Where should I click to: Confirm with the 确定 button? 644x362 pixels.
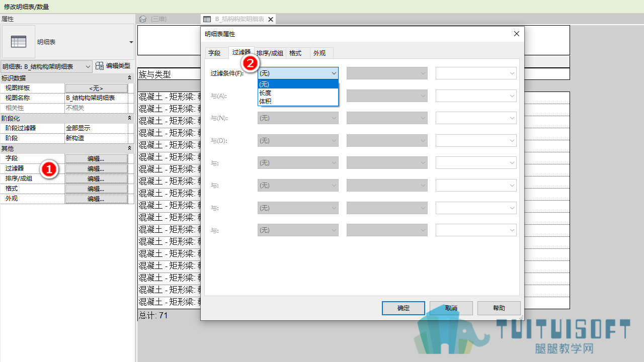(x=404, y=308)
